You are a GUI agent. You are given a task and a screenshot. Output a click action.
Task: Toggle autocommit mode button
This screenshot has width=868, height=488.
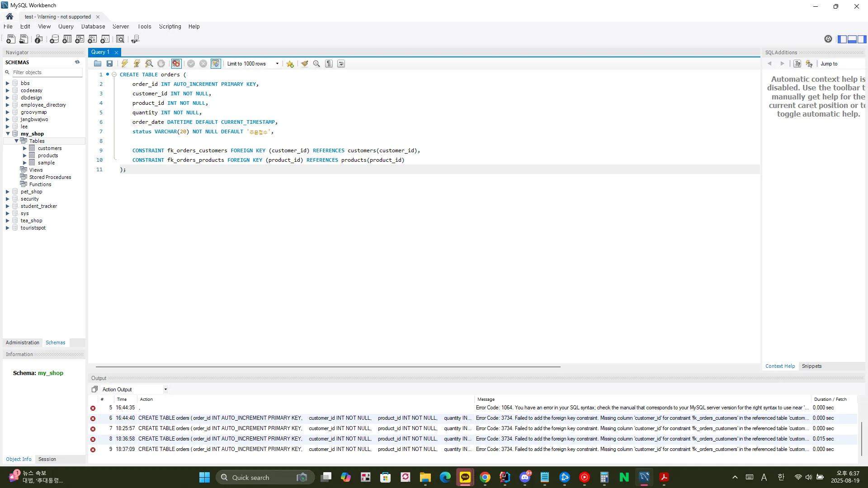pos(216,64)
